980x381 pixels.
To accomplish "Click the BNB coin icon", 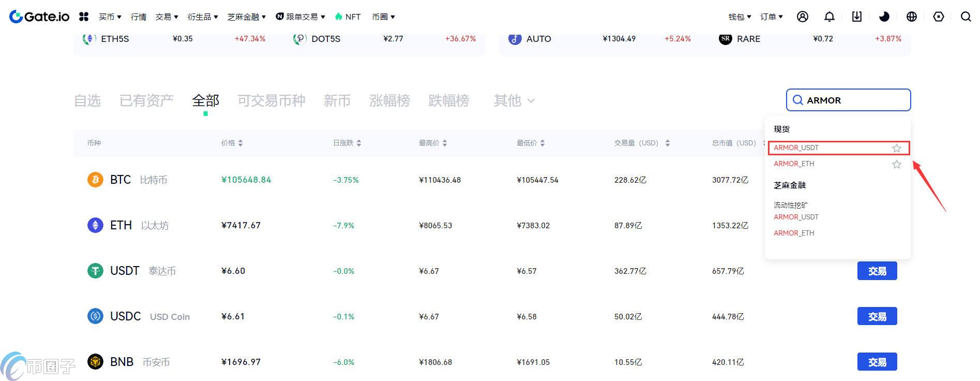I will tap(95, 362).
